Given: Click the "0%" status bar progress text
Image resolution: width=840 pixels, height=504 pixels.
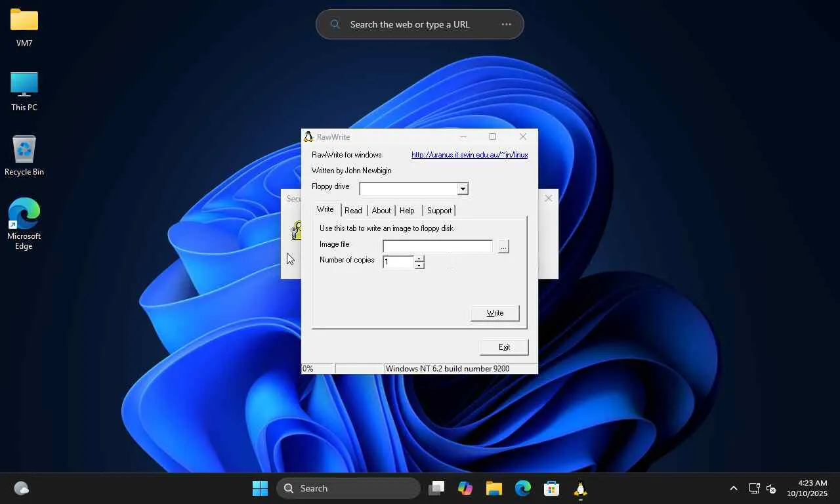Looking at the screenshot, I should point(308,369).
